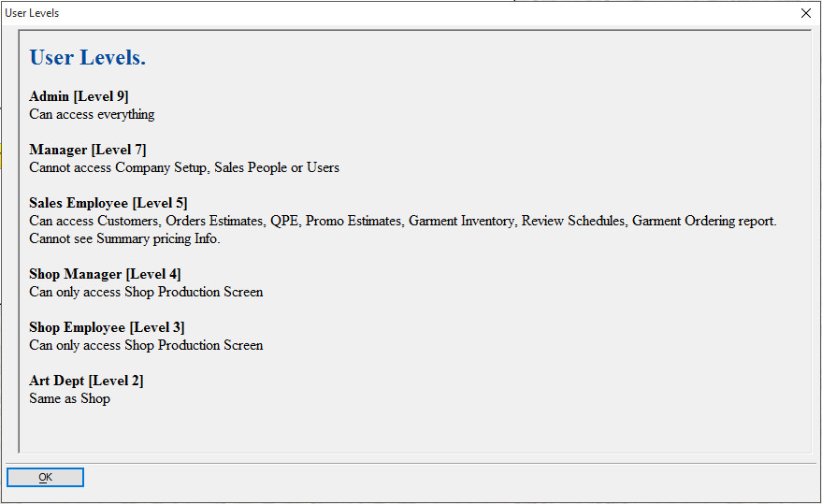Image resolution: width=822 pixels, height=504 pixels.
Task: Select the Shop Manager [Level 4] heading
Action: (105, 274)
